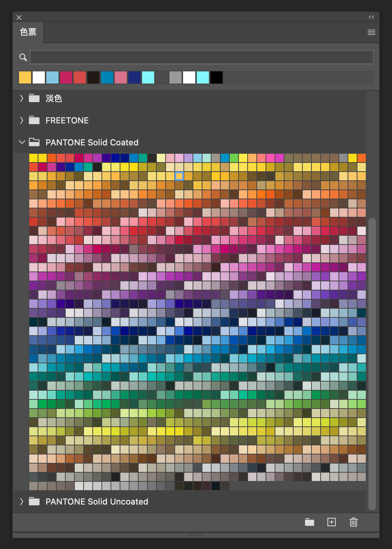Focus the swatch search field

(202, 57)
